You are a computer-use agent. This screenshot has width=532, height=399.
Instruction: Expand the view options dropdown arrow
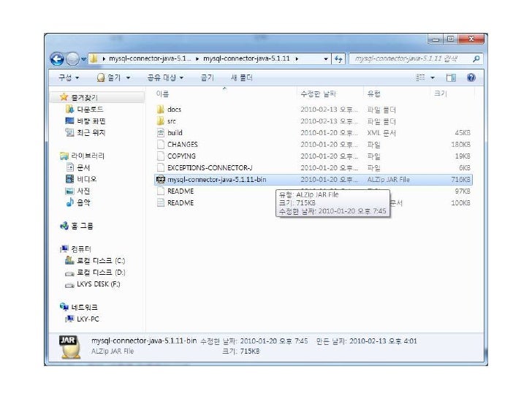tap(433, 78)
